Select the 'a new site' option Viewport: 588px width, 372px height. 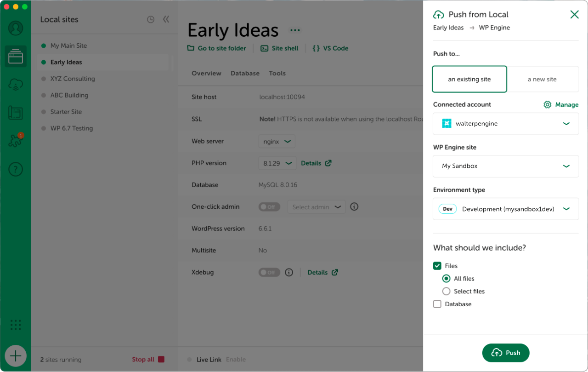coord(542,79)
